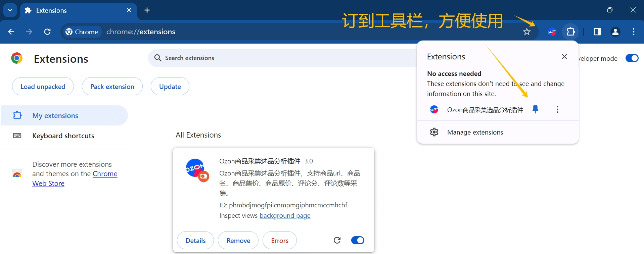Click the Chrome site info chip
Viewport: 644px width, 254px height.
[x=82, y=32]
